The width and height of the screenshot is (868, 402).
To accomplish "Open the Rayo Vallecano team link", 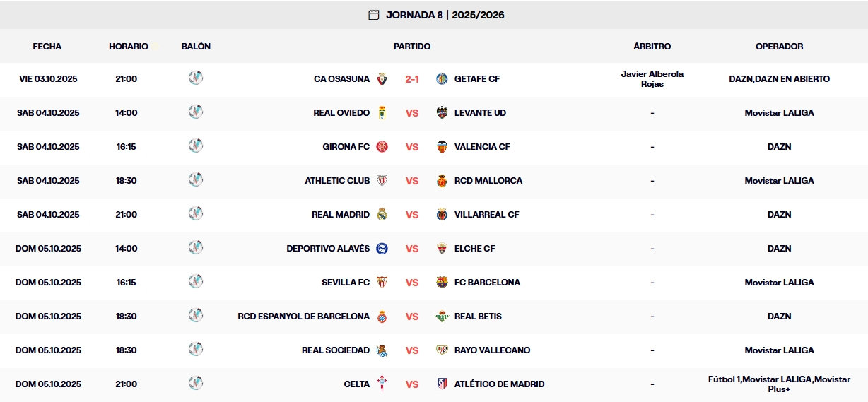I will pyautogui.click(x=492, y=350).
